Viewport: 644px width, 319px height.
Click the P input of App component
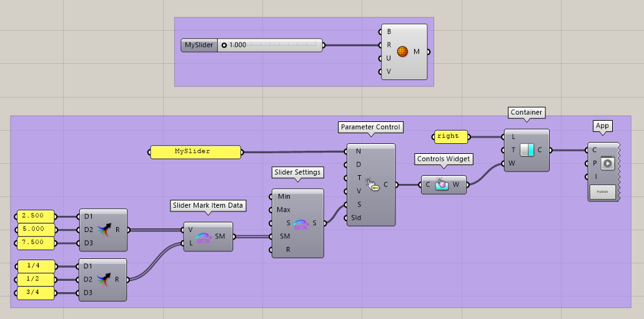[x=595, y=164]
